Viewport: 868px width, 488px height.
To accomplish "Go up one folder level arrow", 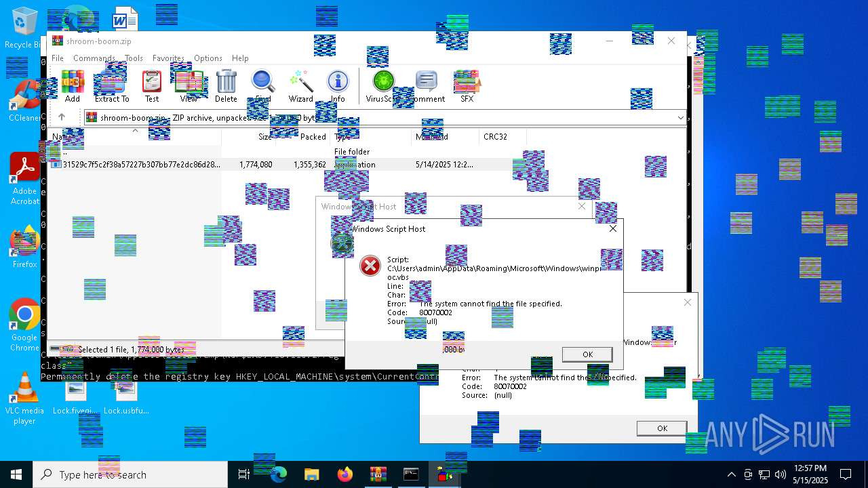I will pyautogui.click(x=62, y=117).
